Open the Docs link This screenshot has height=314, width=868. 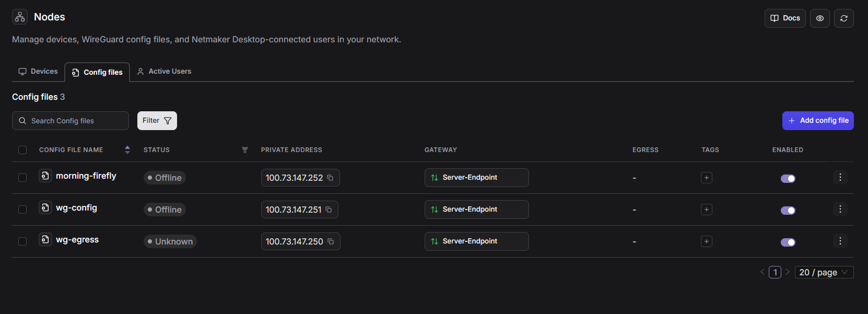tap(784, 18)
